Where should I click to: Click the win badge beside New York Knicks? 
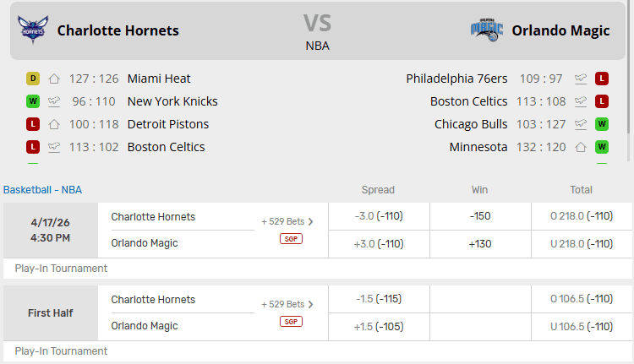pyautogui.click(x=33, y=101)
